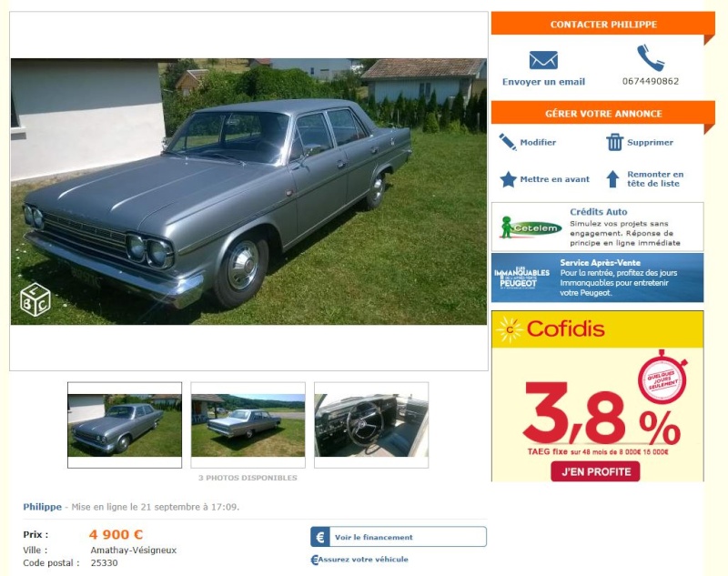This screenshot has height=576, width=728.
Task: Click the pencil Modifier icon
Action: [508, 142]
